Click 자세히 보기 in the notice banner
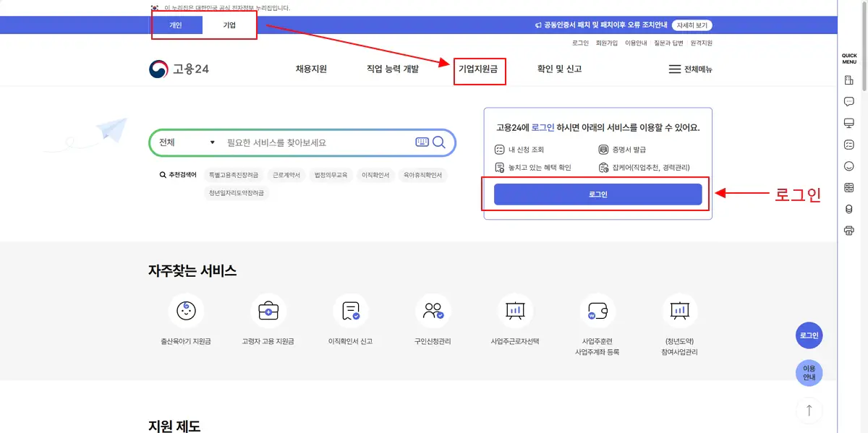The width and height of the screenshot is (868, 433). tap(692, 25)
